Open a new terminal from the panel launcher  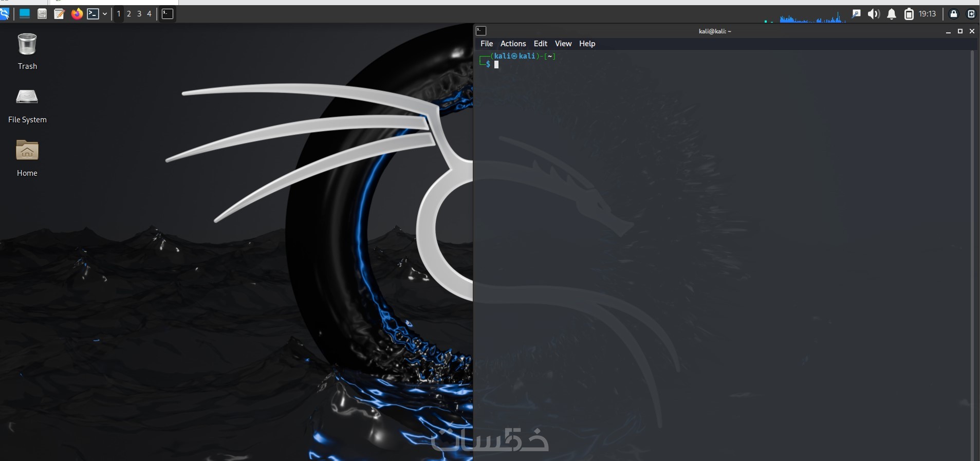(x=93, y=14)
